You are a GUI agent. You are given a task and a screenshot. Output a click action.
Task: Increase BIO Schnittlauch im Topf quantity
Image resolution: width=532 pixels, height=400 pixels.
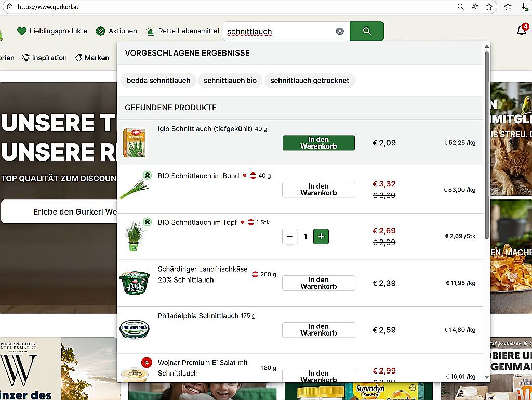coord(321,236)
